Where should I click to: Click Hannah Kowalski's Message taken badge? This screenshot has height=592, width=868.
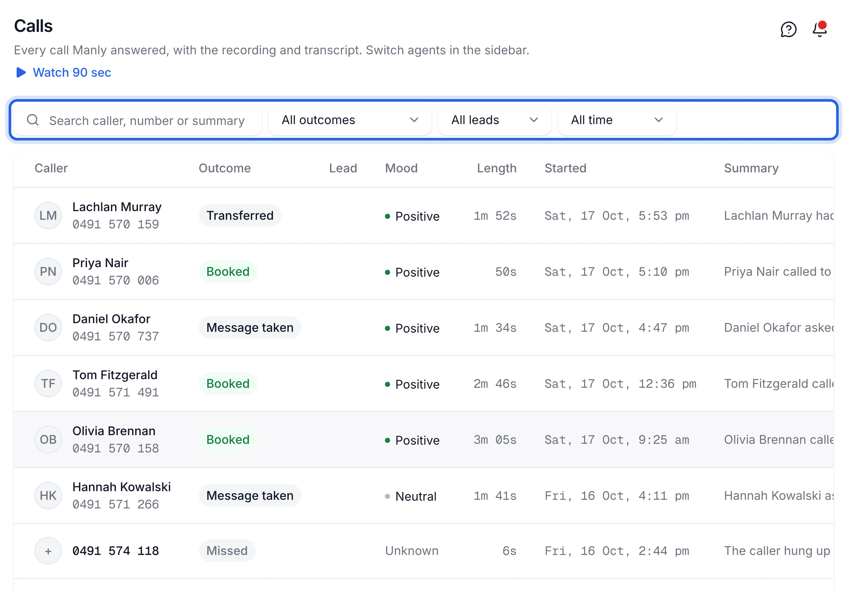250,495
